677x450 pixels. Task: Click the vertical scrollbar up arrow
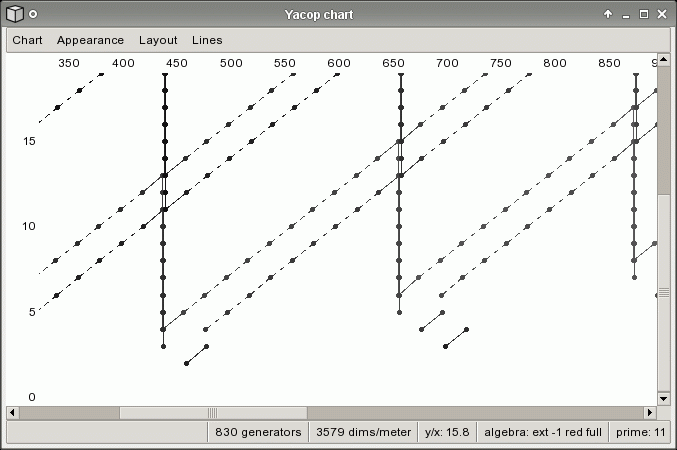(664, 60)
